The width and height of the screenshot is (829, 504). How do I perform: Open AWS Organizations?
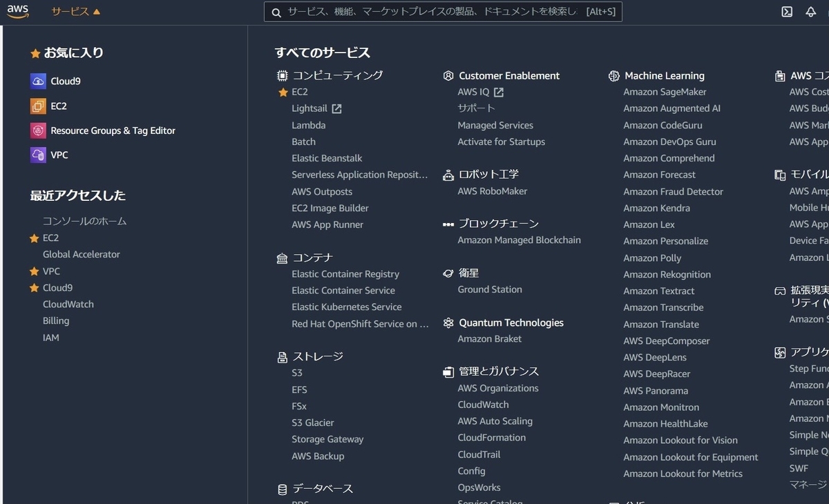click(x=498, y=389)
